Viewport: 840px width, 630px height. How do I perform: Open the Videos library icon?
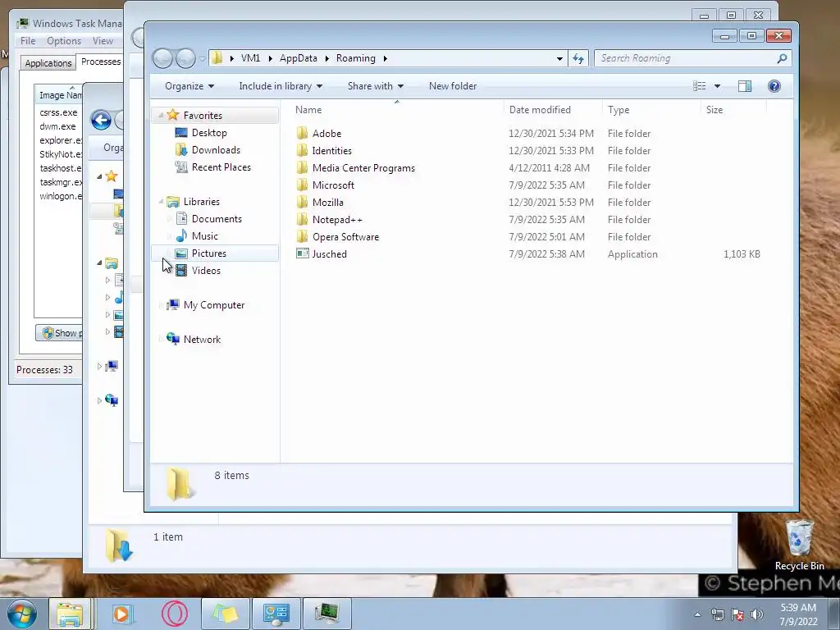click(x=181, y=270)
